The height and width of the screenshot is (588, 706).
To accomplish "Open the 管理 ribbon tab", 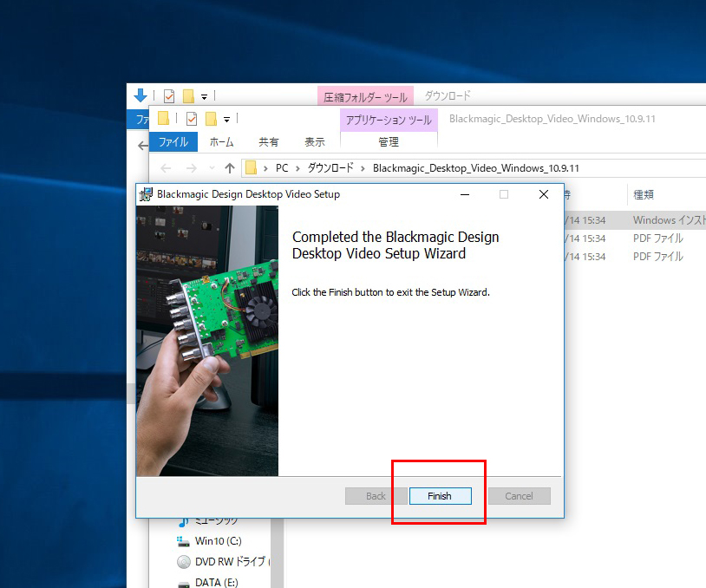I will click(x=389, y=142).
